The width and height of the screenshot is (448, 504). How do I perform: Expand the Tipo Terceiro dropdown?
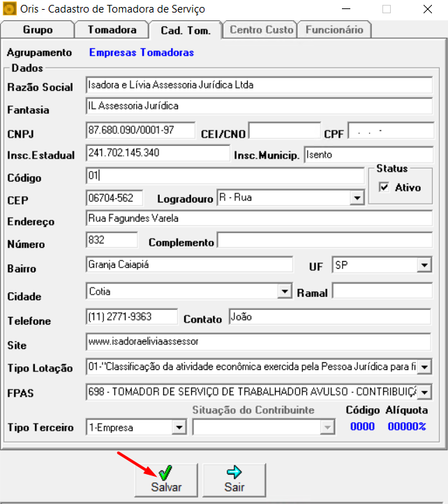[x=179, y=427]
